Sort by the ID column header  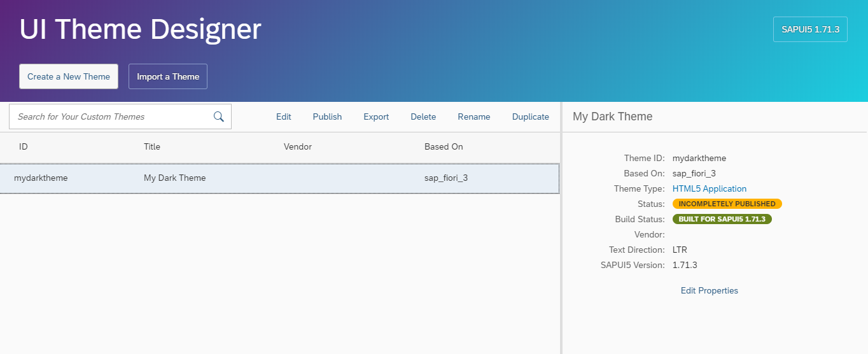point(24,146)
